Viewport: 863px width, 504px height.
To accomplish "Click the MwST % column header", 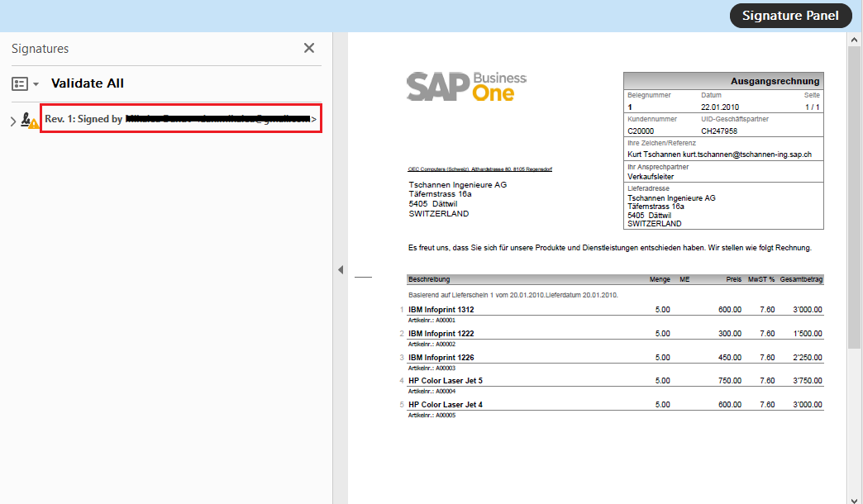I will point(761,279).
